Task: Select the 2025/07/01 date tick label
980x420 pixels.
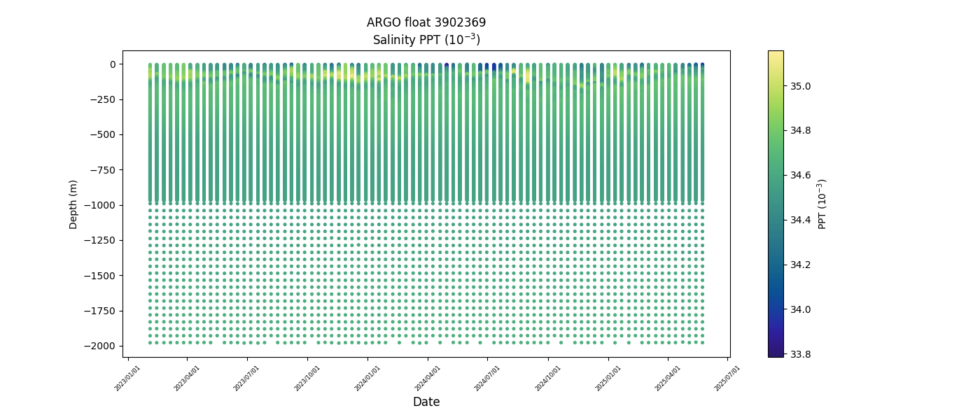Action: coord(728,377)
